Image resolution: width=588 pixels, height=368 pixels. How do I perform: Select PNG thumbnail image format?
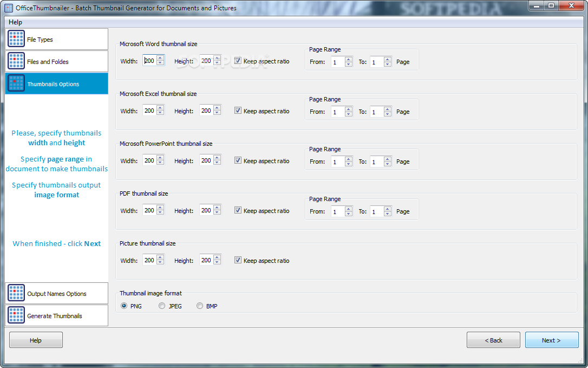point(124,306)
